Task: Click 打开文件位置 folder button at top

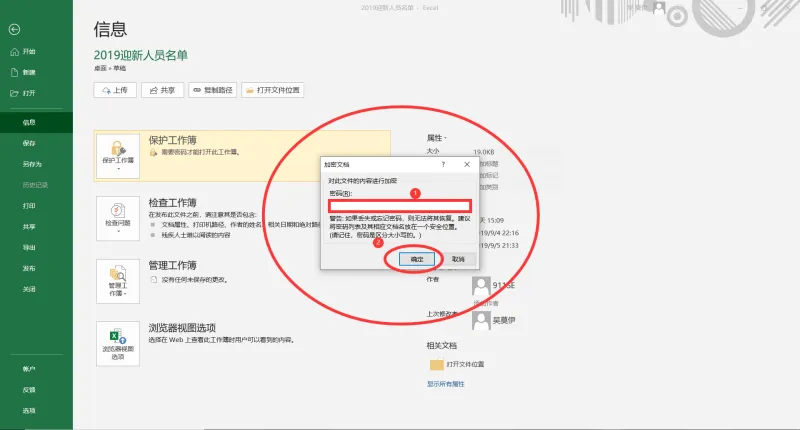Action: (x=272, y=90)
